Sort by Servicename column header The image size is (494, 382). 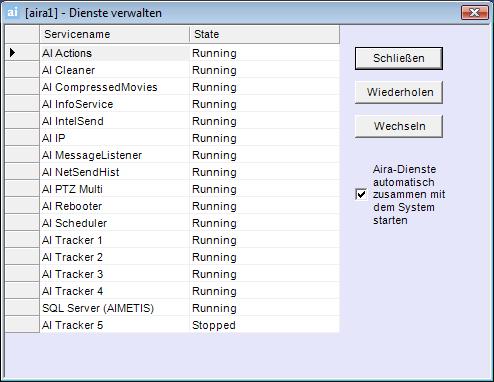click(x=114, y=34)
